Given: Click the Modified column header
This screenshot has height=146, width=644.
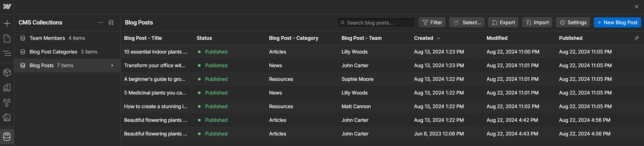Looking at the screenshot, I should point(497,38).
